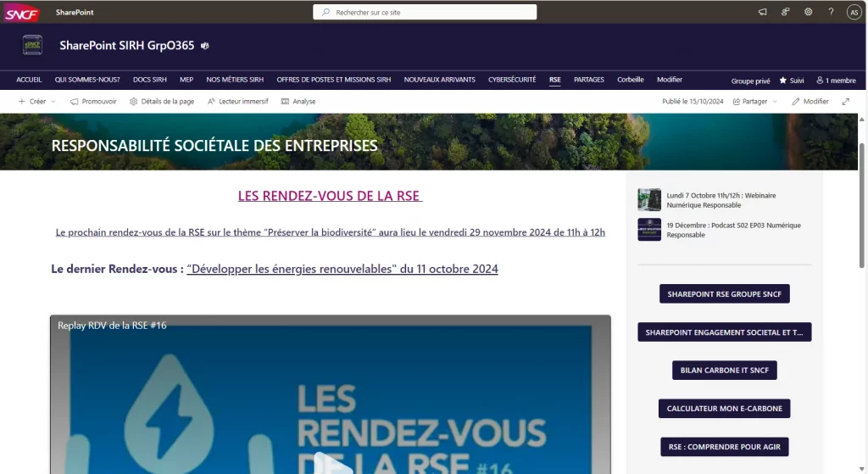
Task: Click the Modifier pencil in the command bar
Action: (810, 102)
